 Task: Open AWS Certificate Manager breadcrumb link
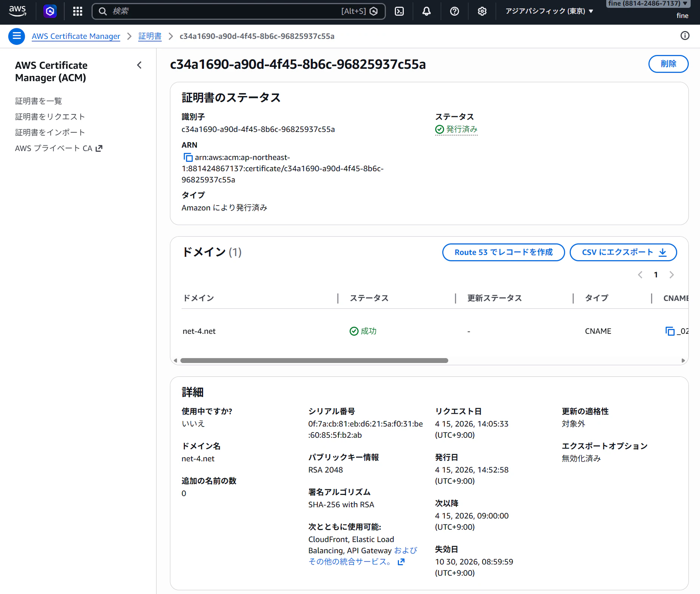tap(76, 36)
